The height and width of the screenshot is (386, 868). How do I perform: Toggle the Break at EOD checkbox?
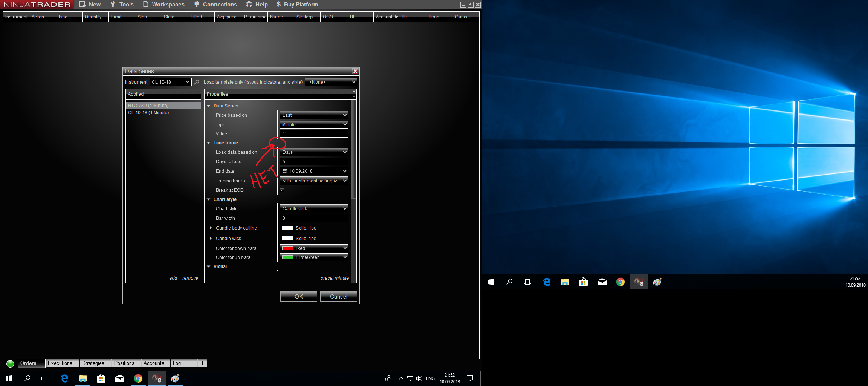click(x=282, y=190)
